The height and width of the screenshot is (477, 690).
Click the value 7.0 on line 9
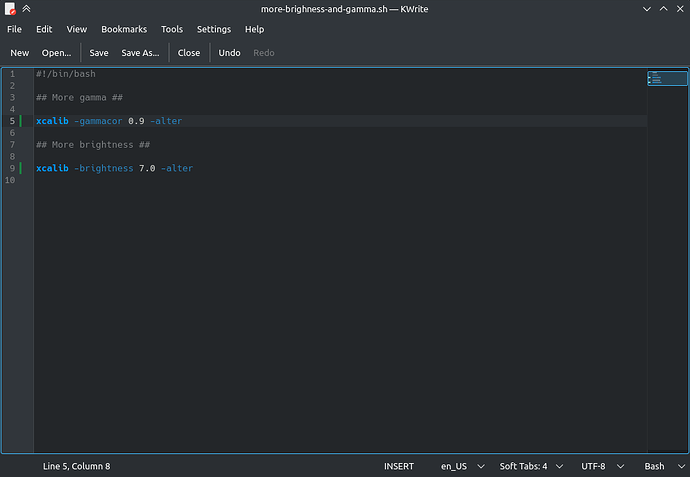click(147, 168)
